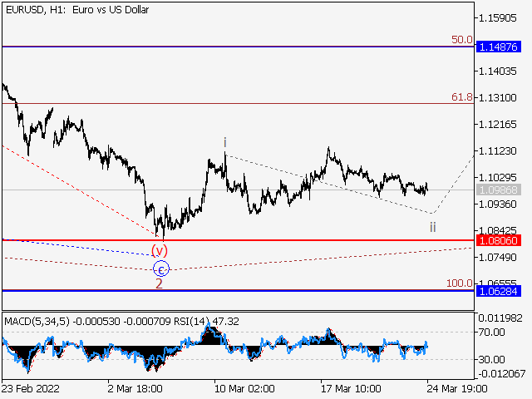The width and height of the screenshot is (532, 399).
Task: Select the red (v) wave label
Action: pyautogui.click(x=159, y=250)
